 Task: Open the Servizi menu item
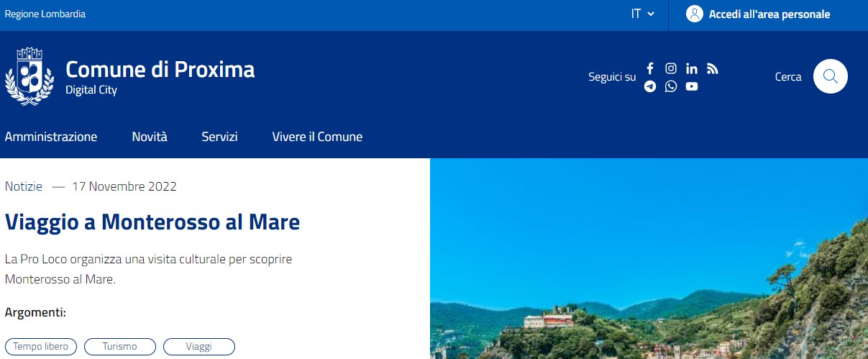tap(219, 137)
